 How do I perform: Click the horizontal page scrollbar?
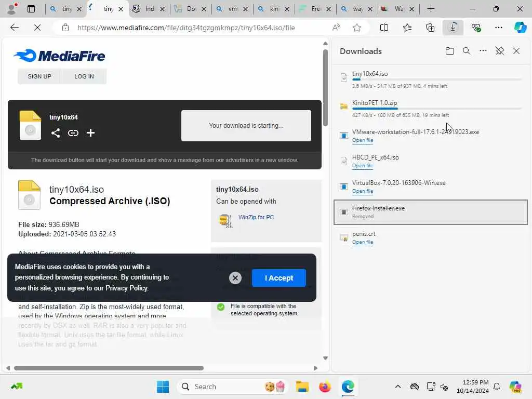[x=109, y=368]
